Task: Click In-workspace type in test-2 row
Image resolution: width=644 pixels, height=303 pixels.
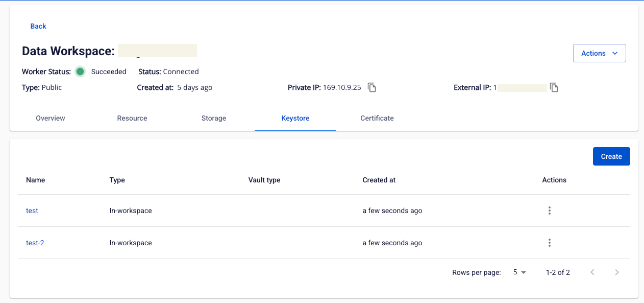Action: click(131, 243)
